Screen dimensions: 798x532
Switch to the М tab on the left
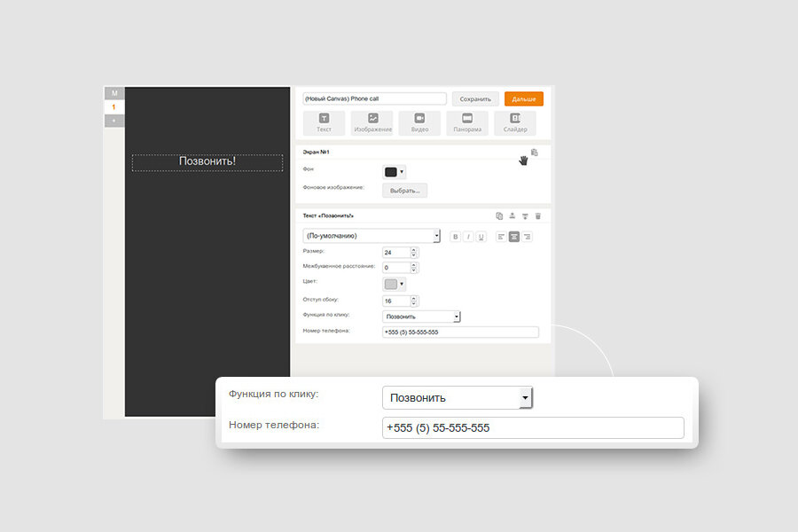(113, 92)
